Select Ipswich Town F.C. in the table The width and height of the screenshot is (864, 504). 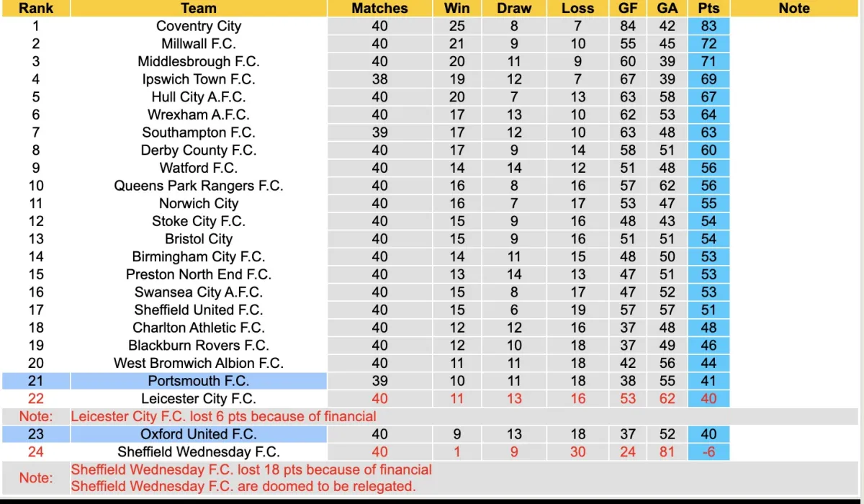tap(199, 79)
